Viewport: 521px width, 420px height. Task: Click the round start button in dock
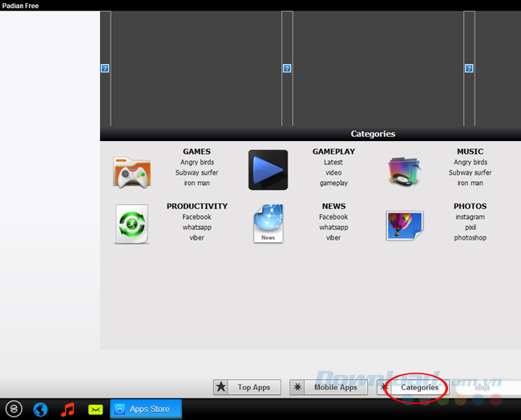pos(13,409)
